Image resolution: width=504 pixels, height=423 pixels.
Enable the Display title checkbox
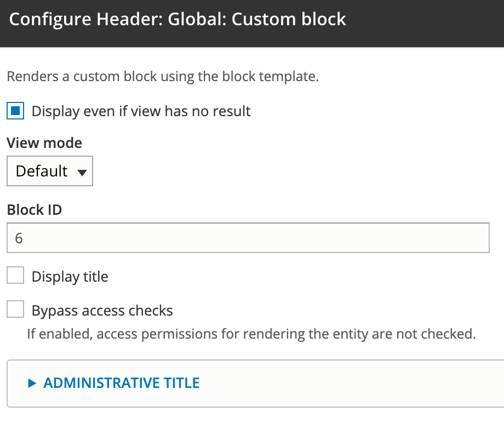click(15, 277)
